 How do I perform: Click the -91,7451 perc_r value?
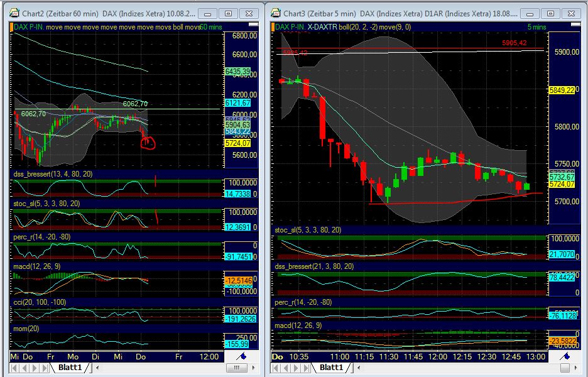[239, 256]
